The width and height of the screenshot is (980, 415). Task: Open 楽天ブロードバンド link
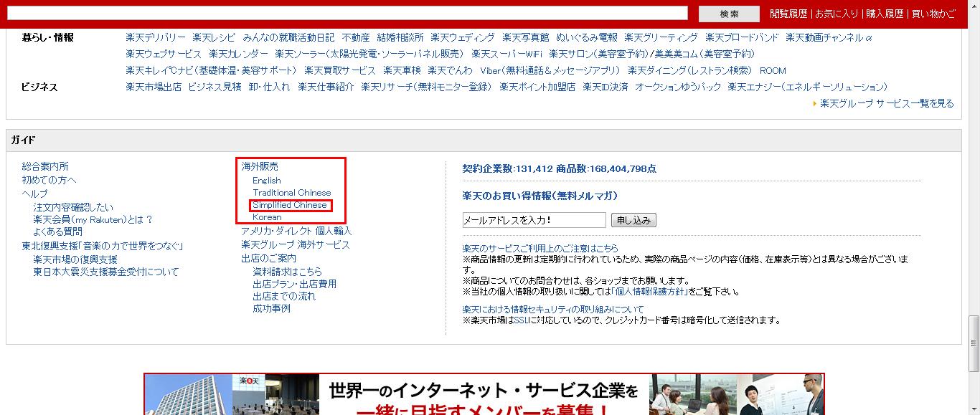(742, 37)
